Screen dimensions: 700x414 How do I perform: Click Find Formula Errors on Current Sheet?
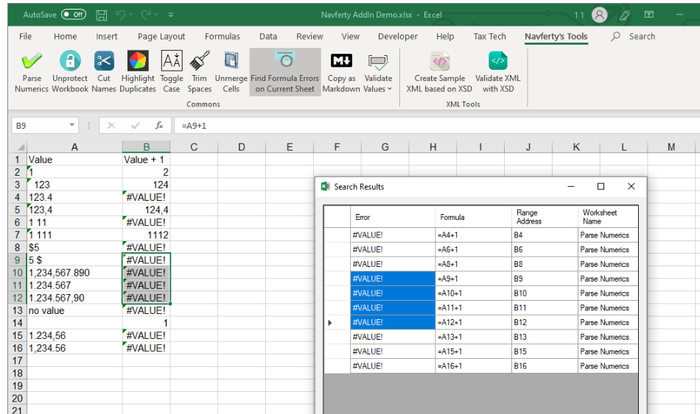tap(285, 71)
